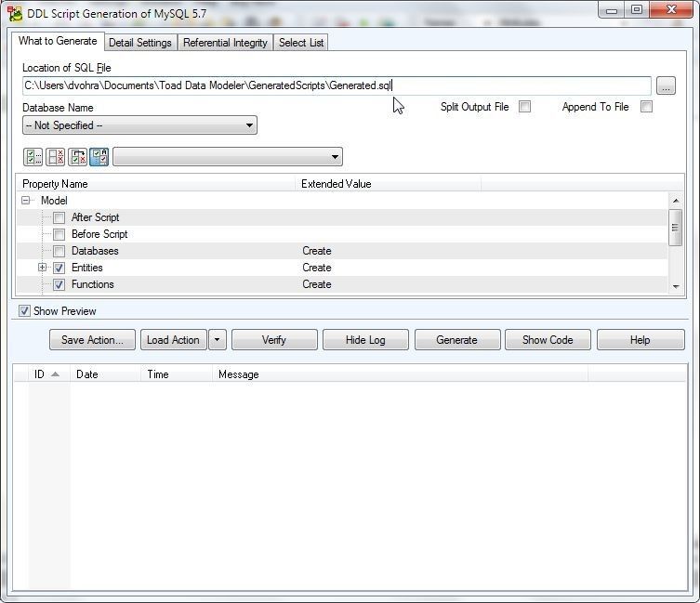Switch to the What to Generate tab
This screenshot has height=603, width=700.
pos(58,41)
